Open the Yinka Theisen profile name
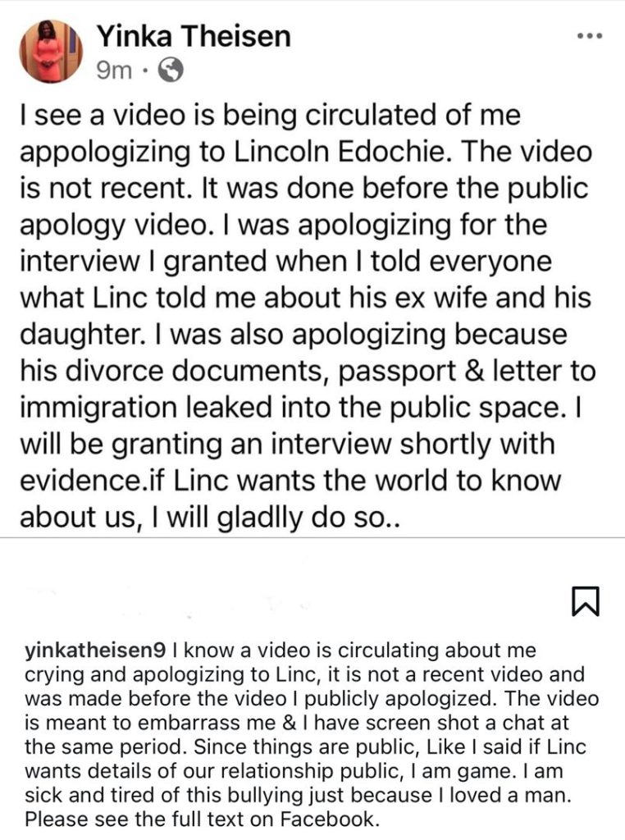The image size is (625, 840). 194,36
